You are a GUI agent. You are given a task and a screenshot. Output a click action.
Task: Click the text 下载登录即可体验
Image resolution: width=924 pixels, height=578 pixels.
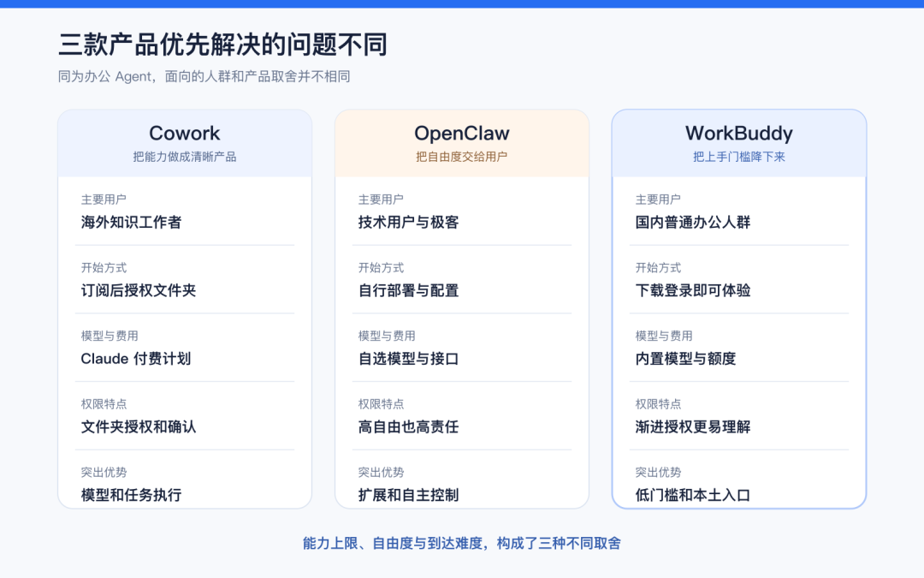pyautogui.click(x=693, y=291)
